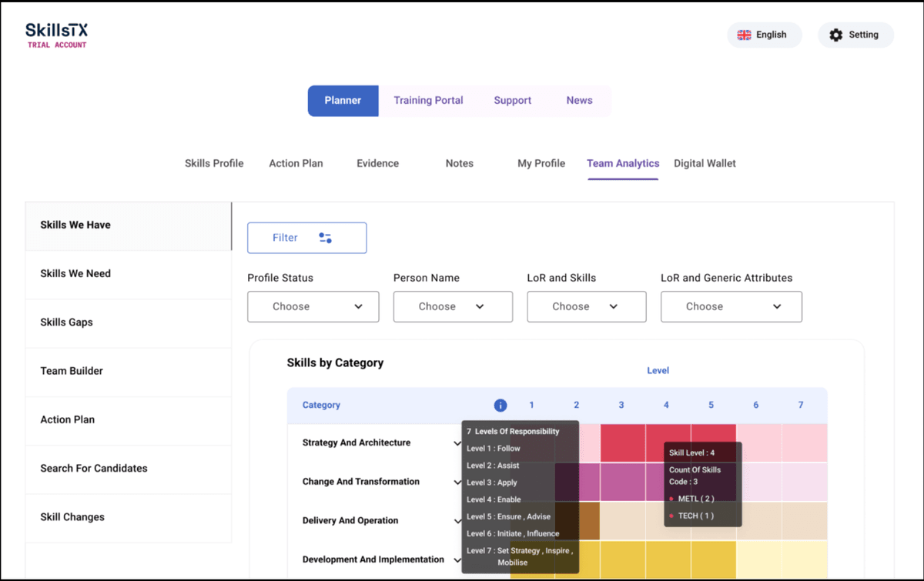Switch to the Training Portal tab
Image resolution: width=924 pixels, height=581 pixels.
pos(428,101)
